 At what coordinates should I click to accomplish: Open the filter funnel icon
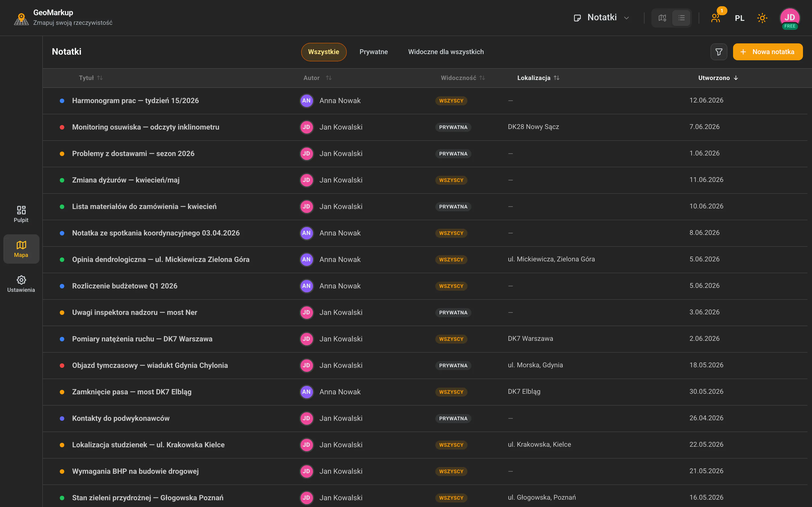[719, 52]
